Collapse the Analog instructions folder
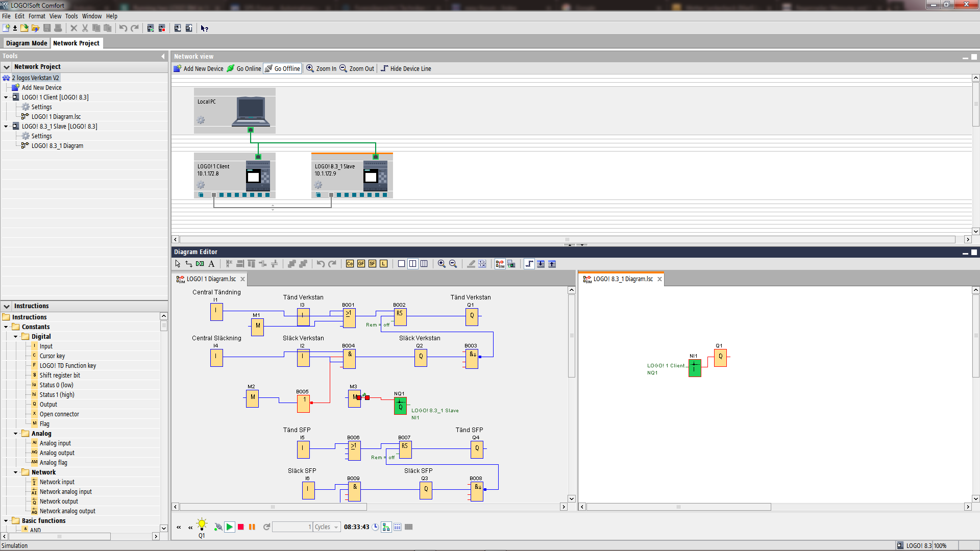This screenshot has width=980, height=551. (x=15, y=433)
